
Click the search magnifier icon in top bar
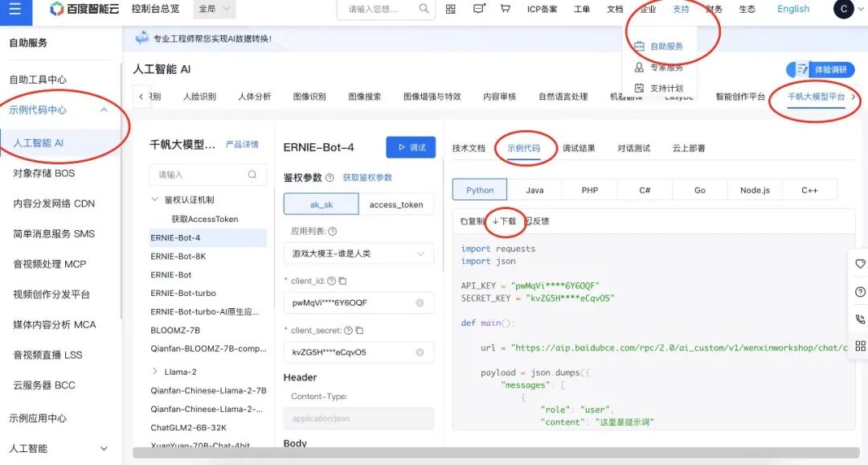click(x=424, y=9)
